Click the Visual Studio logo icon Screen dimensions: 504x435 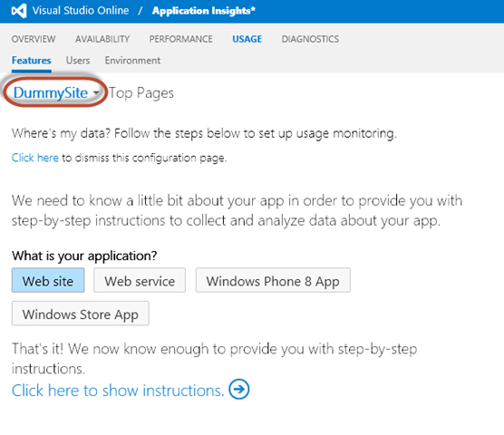[x=19, y=11]
